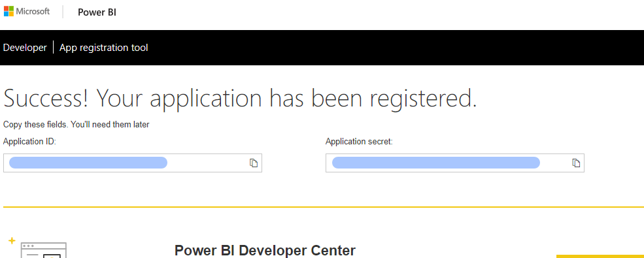644x258 pixels.
Task: Copy the Application ID with copy icon
Action: click(x=254, y=163)
